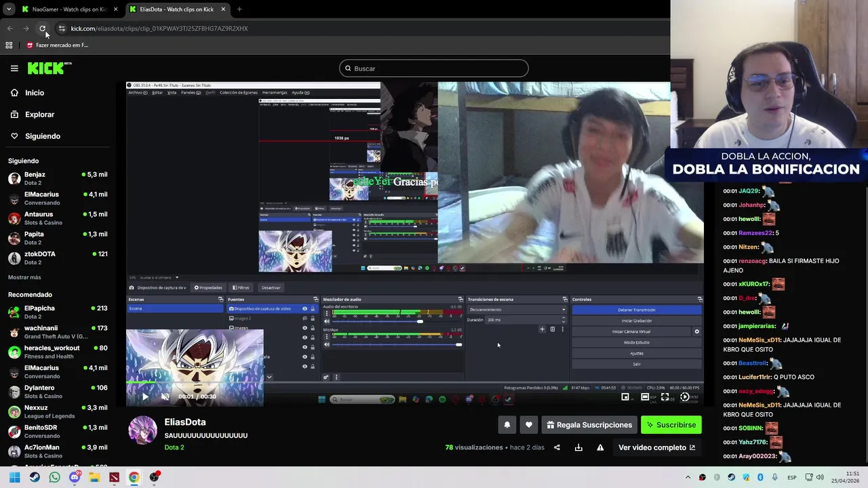Go back with the browser back arrow

coord(9,28)
